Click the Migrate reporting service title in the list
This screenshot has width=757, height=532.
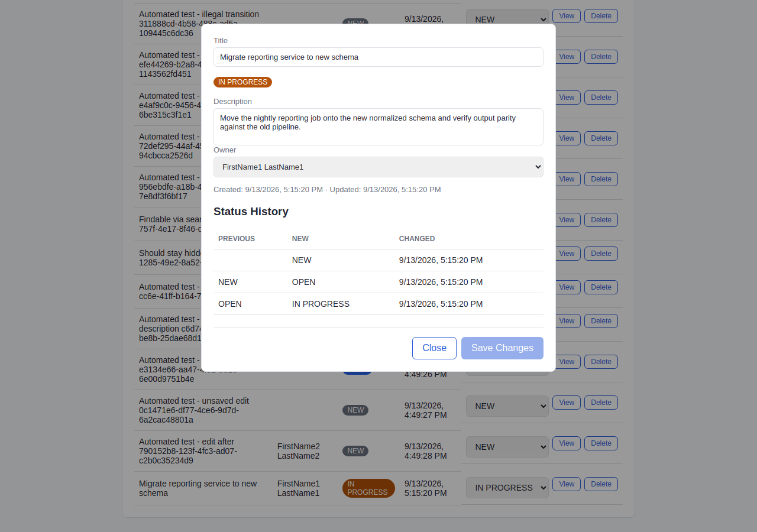[198, 488]
